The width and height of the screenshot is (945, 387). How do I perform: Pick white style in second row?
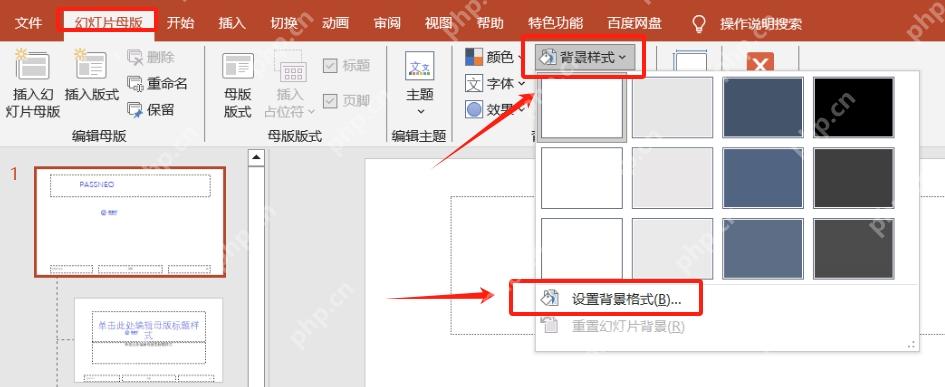tap(582, 178)
